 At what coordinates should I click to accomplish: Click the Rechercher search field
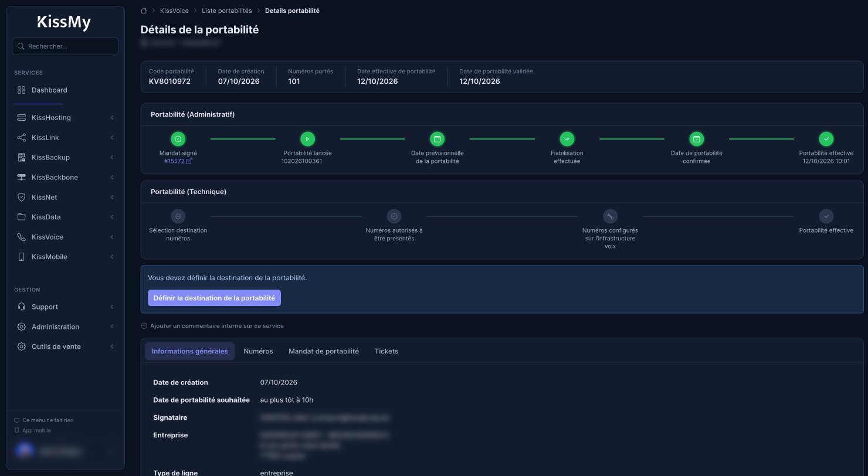click(x=65, y=46)
